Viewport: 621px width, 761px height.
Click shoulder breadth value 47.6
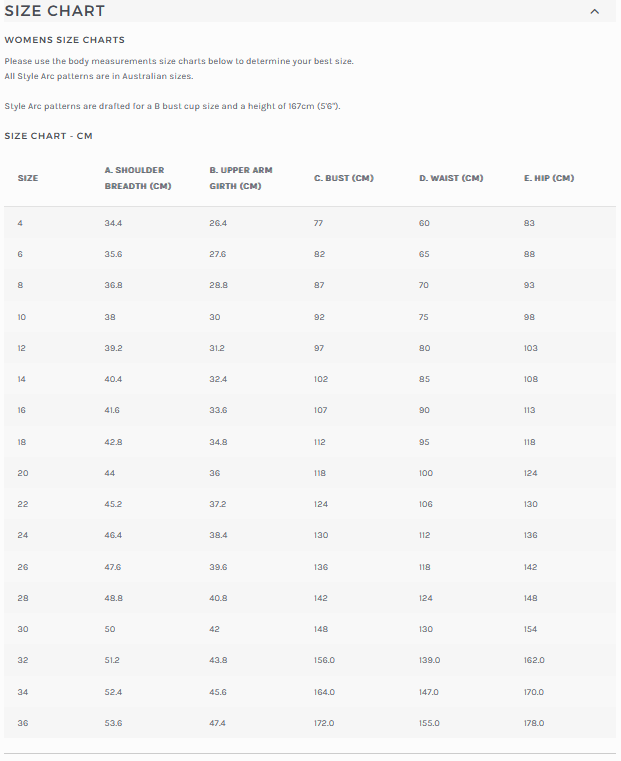113,567
